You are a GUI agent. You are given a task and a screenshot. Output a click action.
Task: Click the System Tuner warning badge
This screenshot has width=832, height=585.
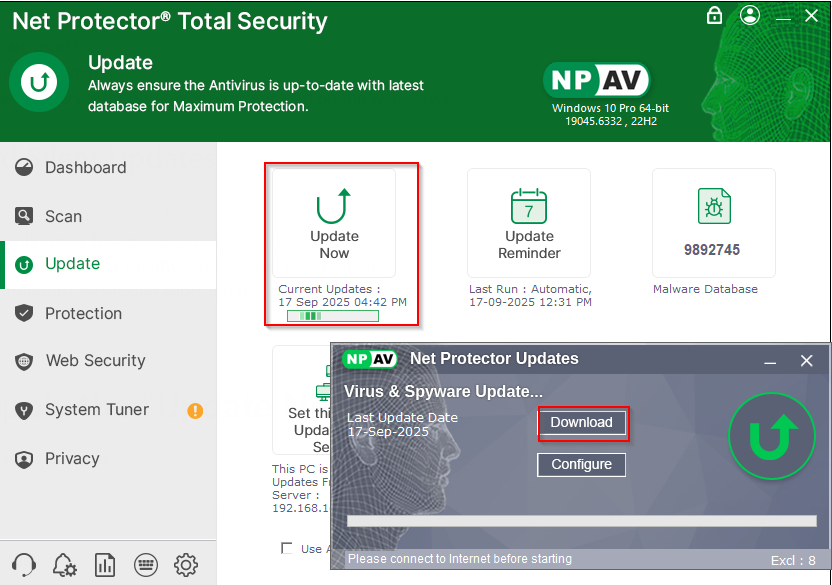point(195,410)
